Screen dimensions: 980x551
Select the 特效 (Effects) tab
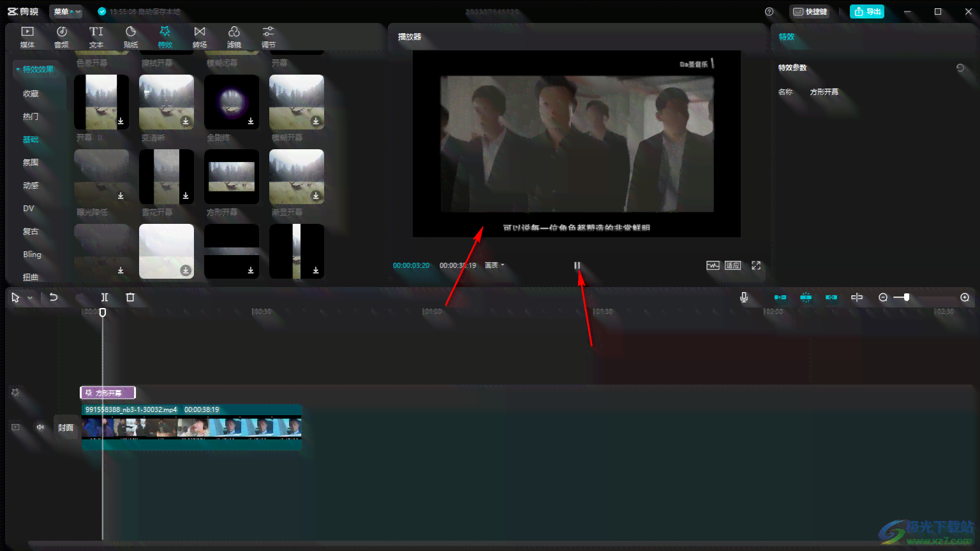coord(165,37)
